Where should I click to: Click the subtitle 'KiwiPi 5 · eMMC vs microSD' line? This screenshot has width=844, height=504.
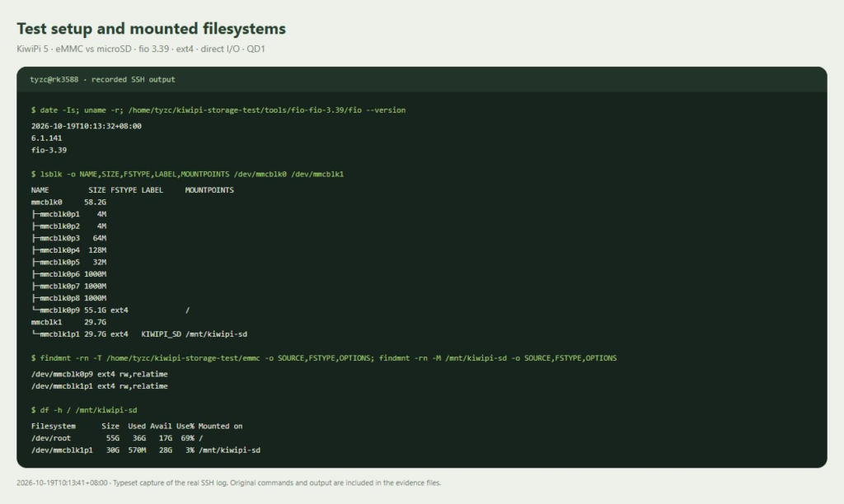coord(141,49)
